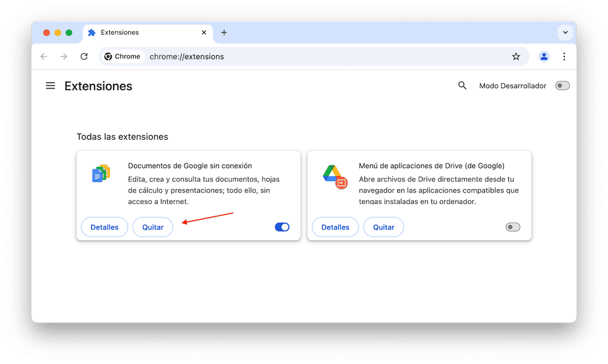Click the Drive extension description text

tap(439, 190)
